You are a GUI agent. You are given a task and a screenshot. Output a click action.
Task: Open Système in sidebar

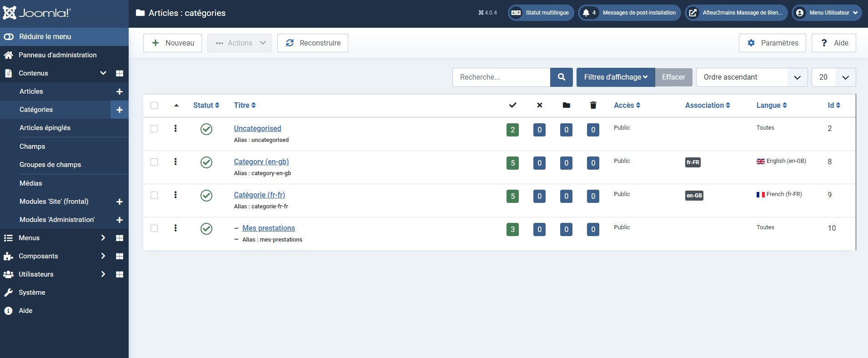pos(32,292)
